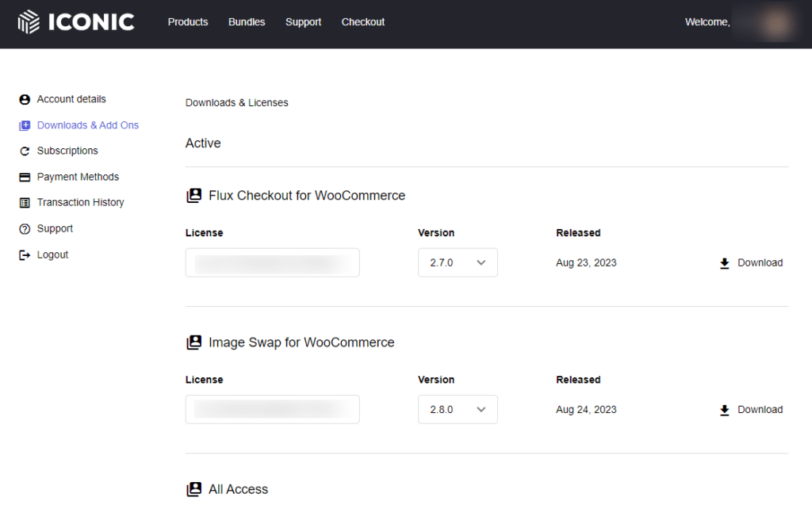Click the Support question mark icon
Image resolution: width=812 pixels, height=509 pixels.
click(24, 228)
